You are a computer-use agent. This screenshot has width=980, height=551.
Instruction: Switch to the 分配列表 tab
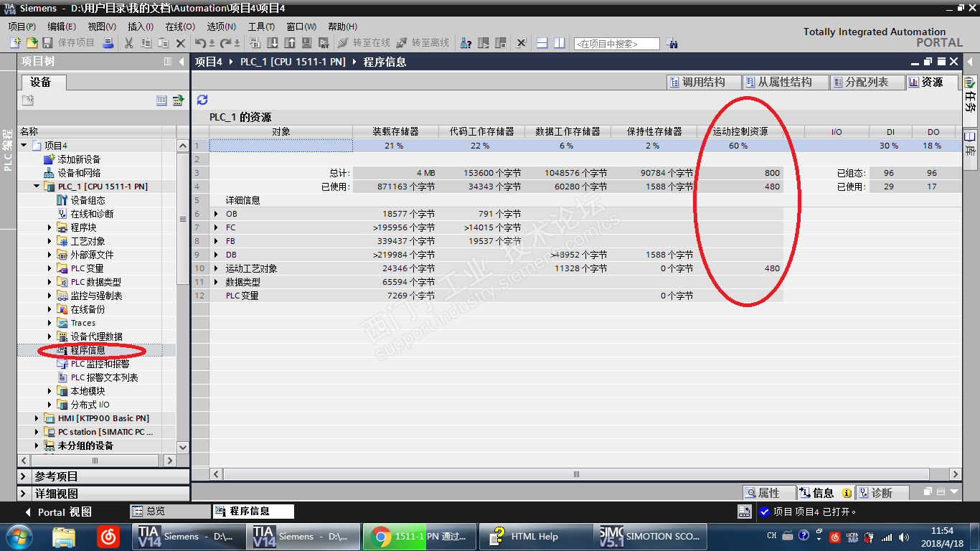tap(866, 83)
